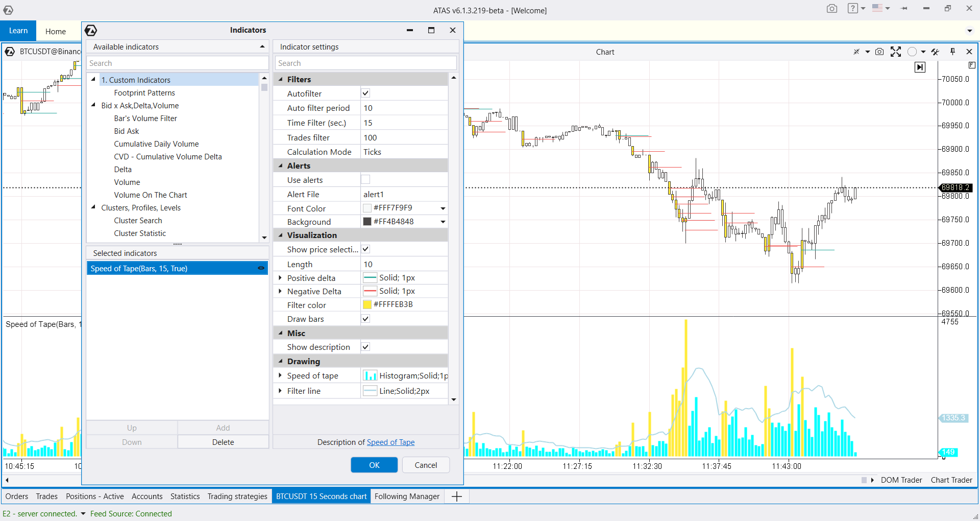
Task: Click the main window screenshot camera icon
Action: (x=831, y=9)
